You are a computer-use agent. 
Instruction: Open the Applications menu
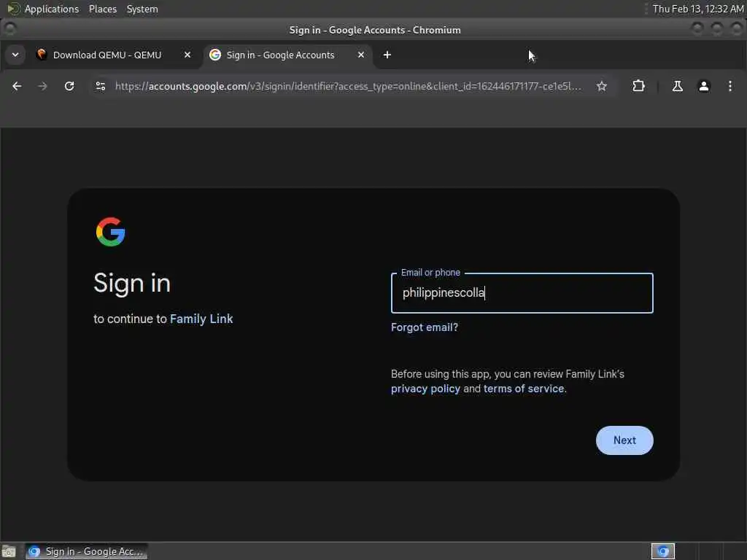coord(52,9)
